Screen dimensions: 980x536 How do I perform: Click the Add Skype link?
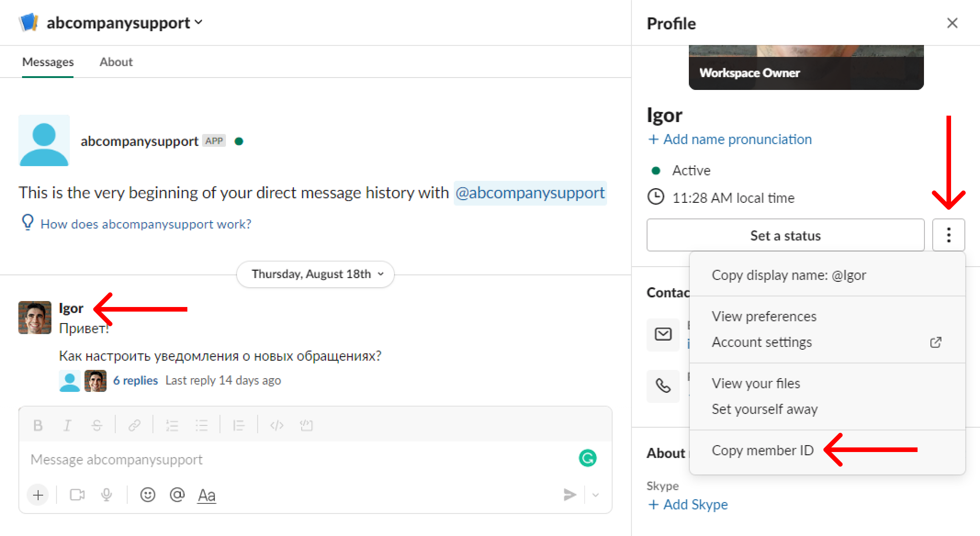[687, 504]
